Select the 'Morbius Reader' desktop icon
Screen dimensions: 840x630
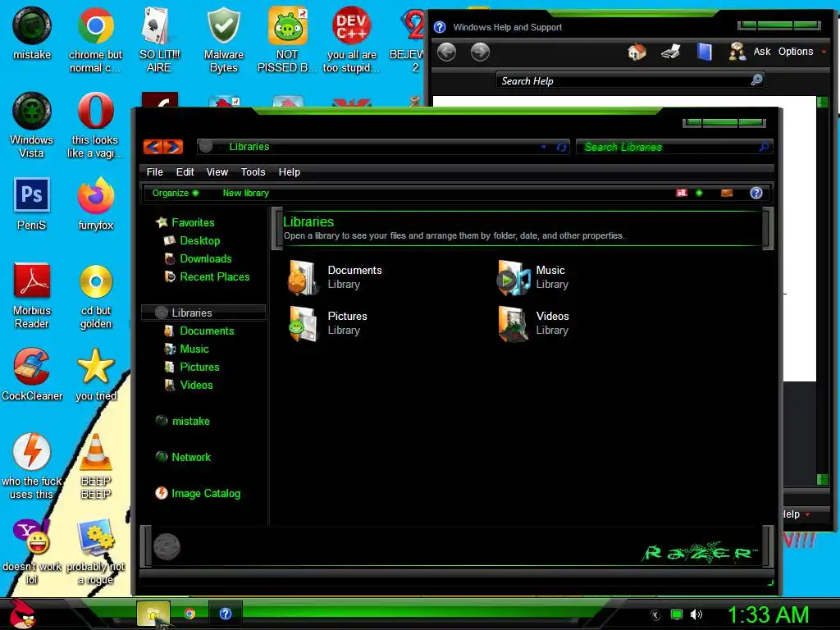[32, 295]
